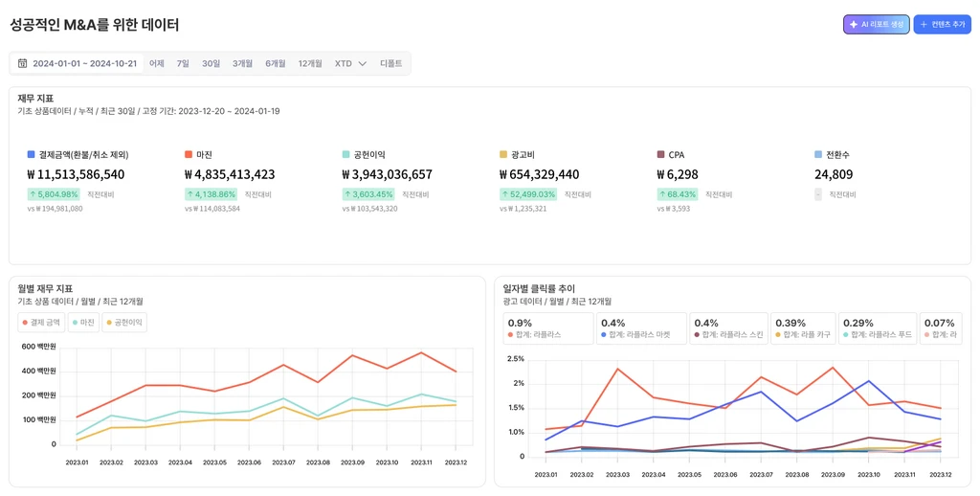The width and height of the screenshot is (980, 496).
Task: Click the blue 결제금액 color swatch
Action: pyautogui.click(x=32, y=154)
